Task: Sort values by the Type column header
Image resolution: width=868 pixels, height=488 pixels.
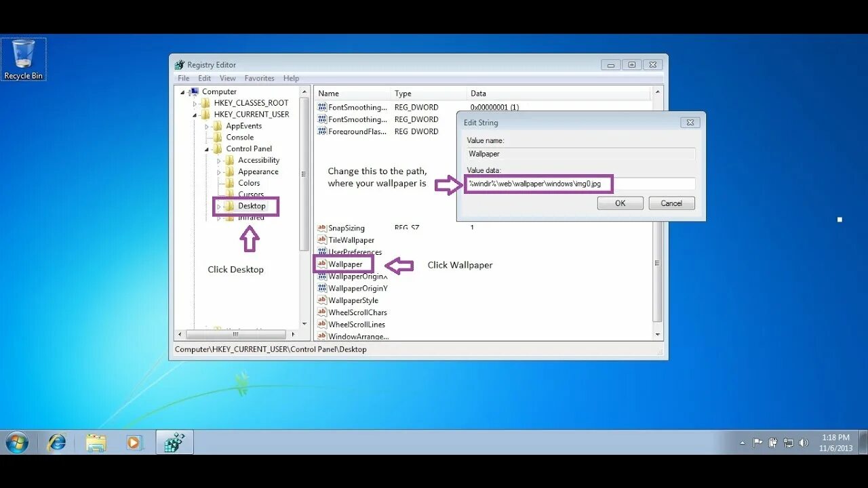Action: (429, 94)
